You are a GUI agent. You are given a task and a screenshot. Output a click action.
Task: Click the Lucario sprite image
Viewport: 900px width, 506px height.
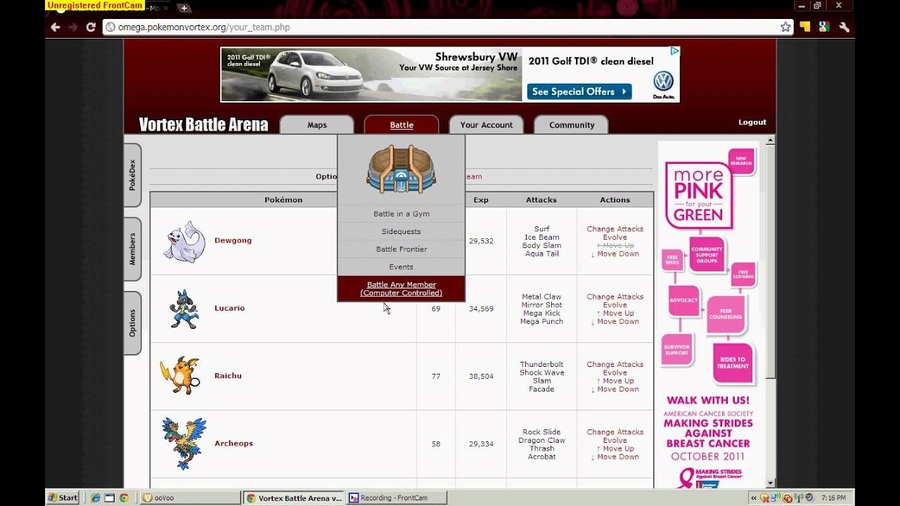point(183,309)
